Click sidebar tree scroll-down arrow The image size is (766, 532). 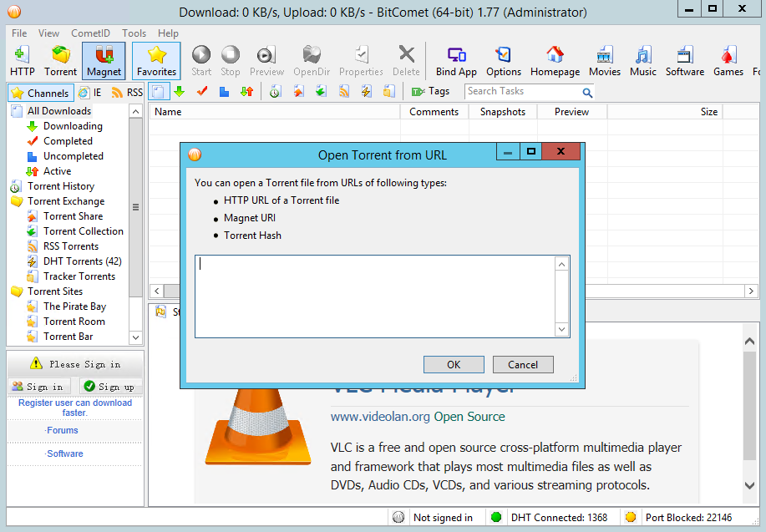pos(136,337)
